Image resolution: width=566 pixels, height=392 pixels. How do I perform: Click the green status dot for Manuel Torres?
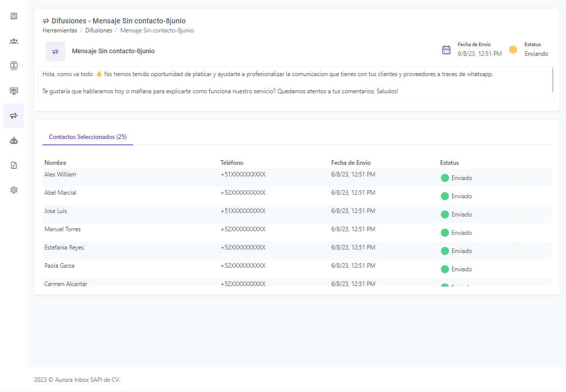(445, 233)
